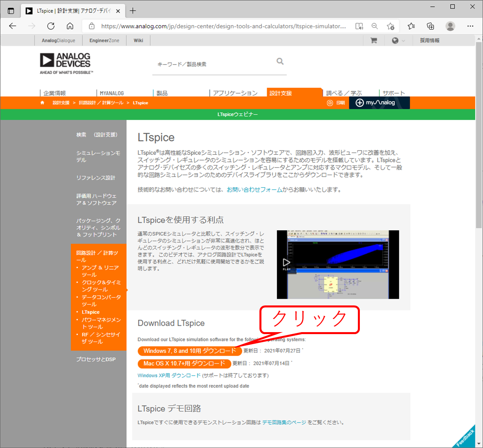483x448 pixels.
Task: Download LTspice for Windows 7, 8 and 10
Action: (x=190, y=351)
